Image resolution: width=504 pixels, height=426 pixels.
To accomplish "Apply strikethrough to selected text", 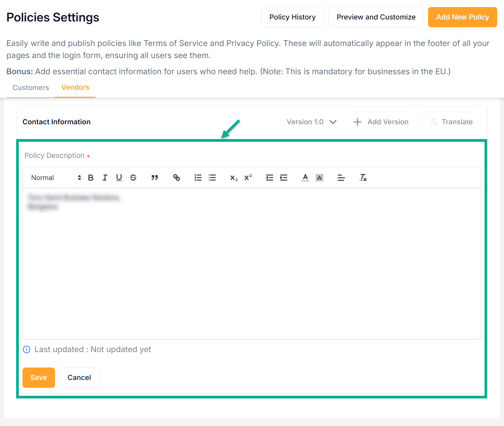I will (x=133, y=178).
